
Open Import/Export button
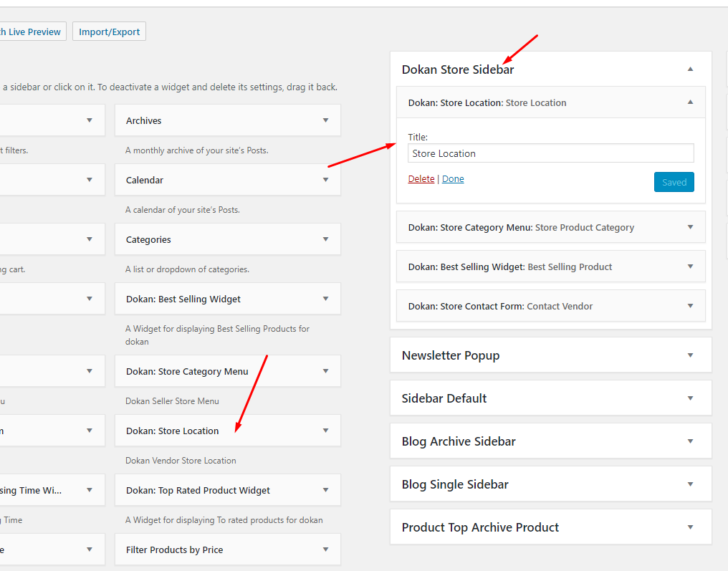109,32
